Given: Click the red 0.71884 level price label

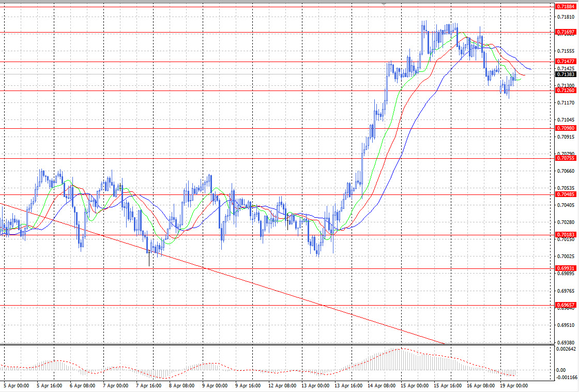Looking at the screenshot, I should point(566,7).
